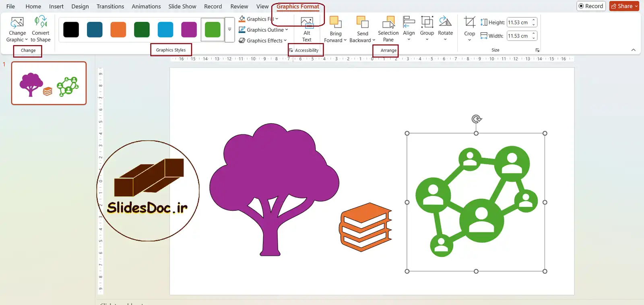The height and width of the screenshot is (305, 644).
Task: Apply the orange graphics style swatch
Action: (118, 29)
